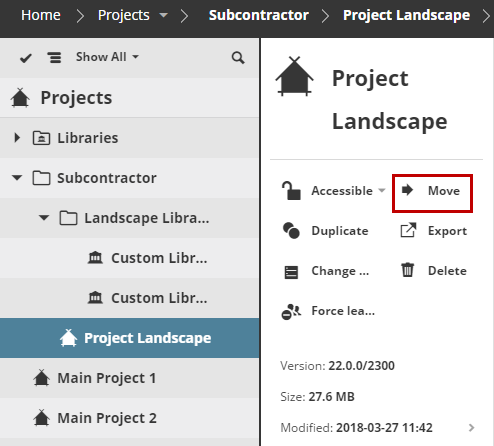This screenshot has height=446, width=494.
Task: Collapse the Subcontractor folder arrow
Action: (x=17, y=177)
